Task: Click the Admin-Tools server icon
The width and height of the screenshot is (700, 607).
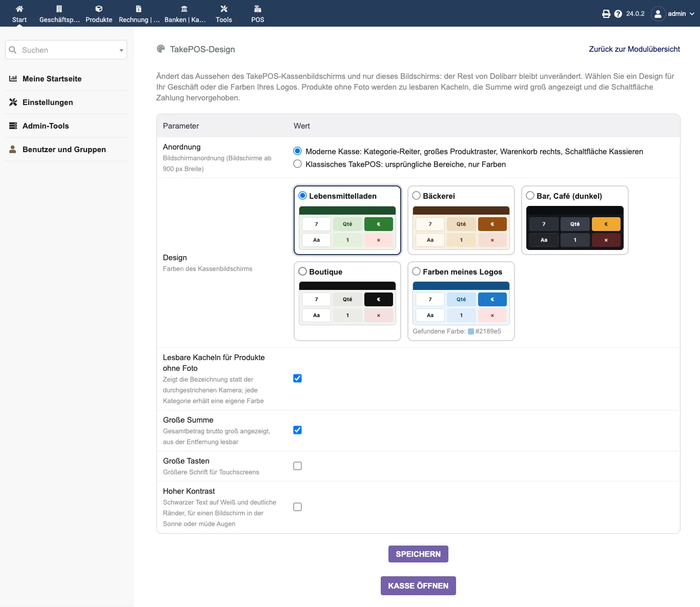Action: (13, 125)
